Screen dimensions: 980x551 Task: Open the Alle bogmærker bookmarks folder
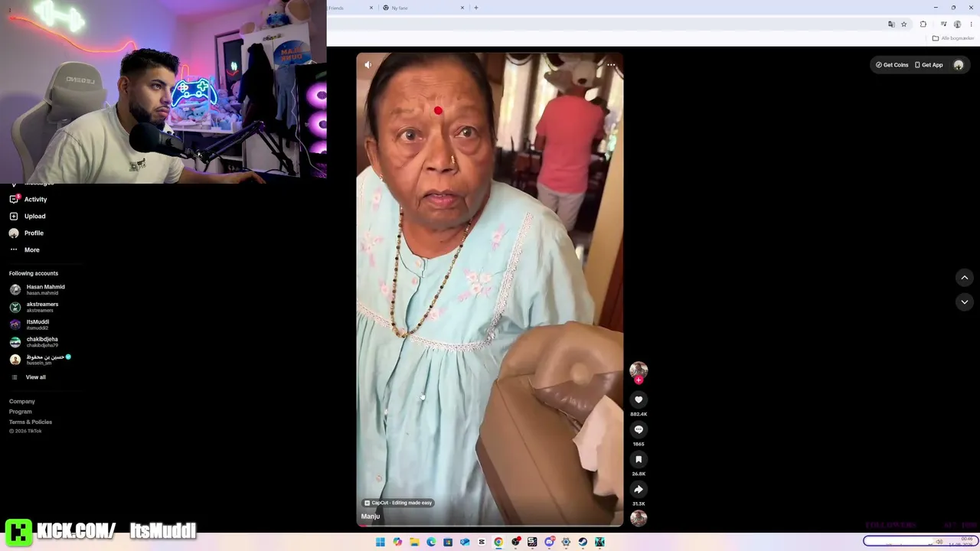[953, 38]
